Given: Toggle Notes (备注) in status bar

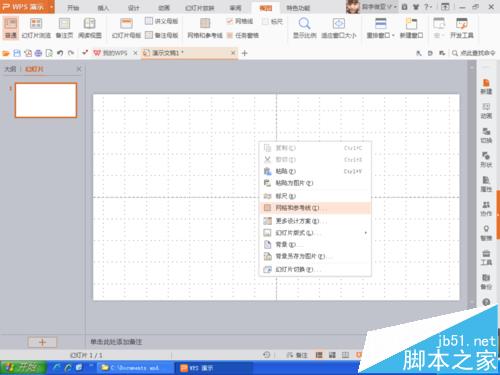Looking at the screenshot, I should coord(297,355).
